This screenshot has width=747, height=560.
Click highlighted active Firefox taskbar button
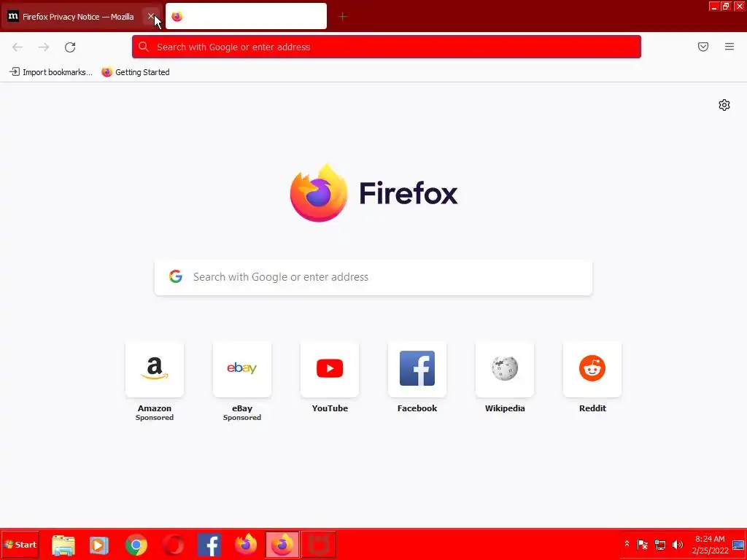coord(282,545)
